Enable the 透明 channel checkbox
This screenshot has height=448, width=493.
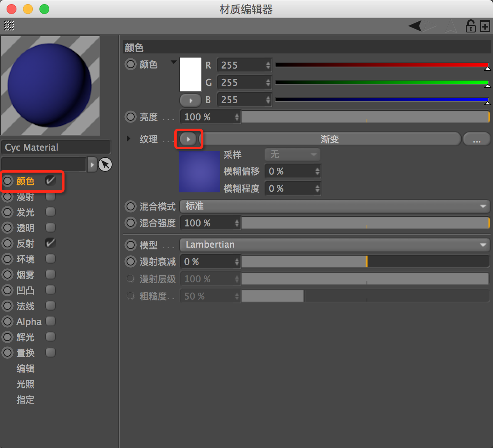(51, 227)
